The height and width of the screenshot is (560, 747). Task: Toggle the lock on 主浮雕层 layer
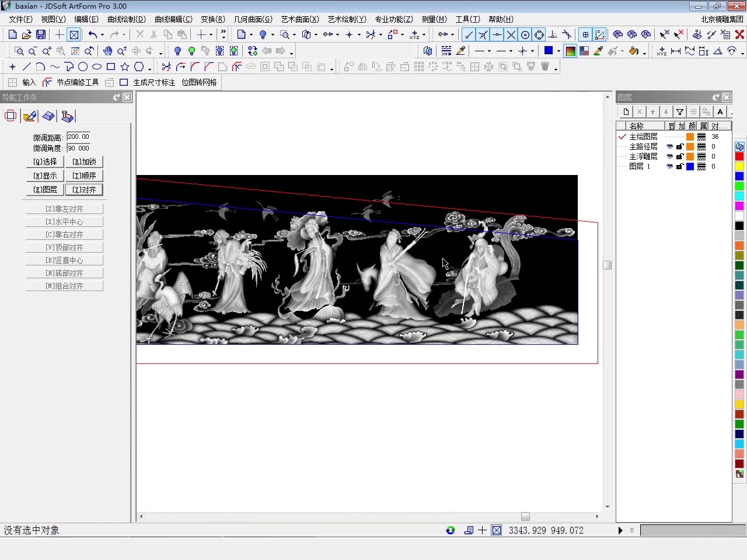(680, 157)
